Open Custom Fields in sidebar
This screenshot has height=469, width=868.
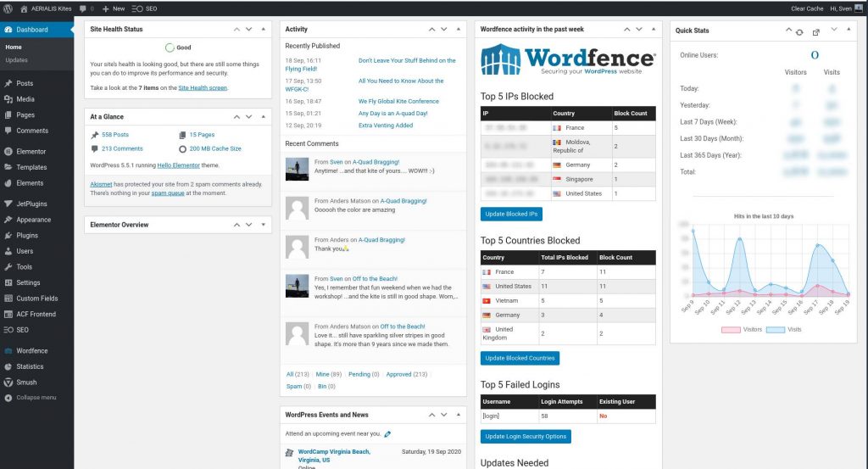[x=36, y=299]
